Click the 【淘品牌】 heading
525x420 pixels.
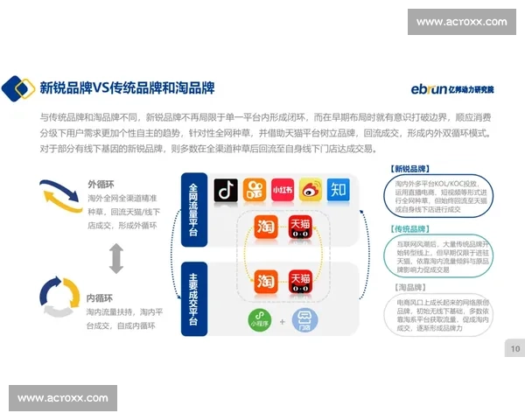(409, 287)
